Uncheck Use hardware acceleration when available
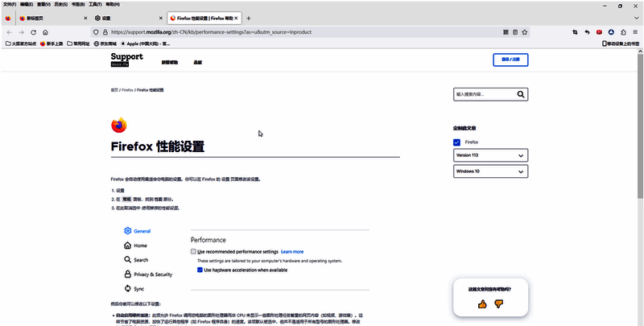Image resolution: width=644 pixels, height=326 pixels. [200, 270]
